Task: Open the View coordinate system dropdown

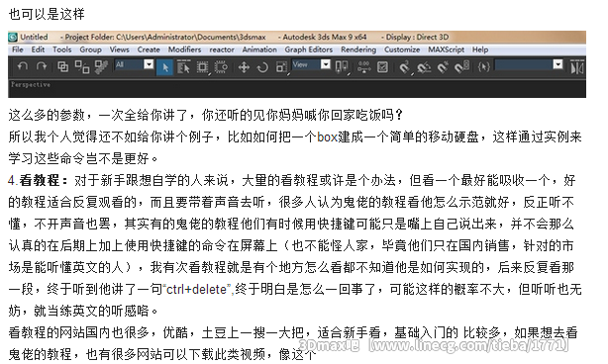Action: click(311, 64)
